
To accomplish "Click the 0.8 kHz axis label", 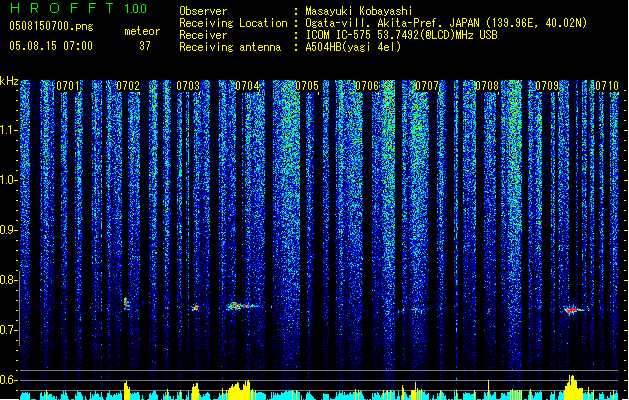I will (9, 280).
